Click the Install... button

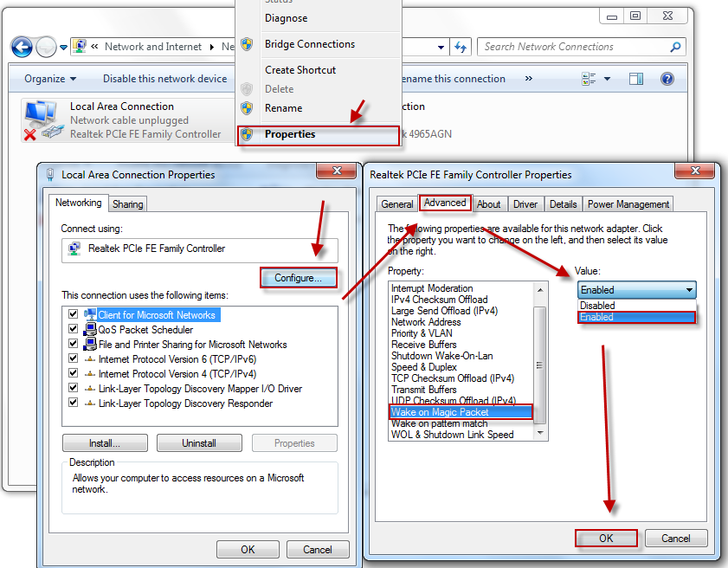[105, 443]
